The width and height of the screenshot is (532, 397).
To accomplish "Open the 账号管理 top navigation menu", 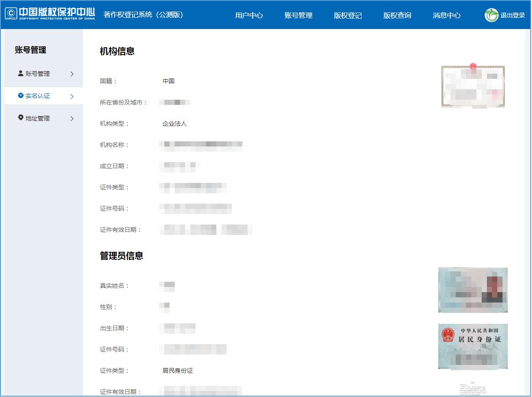I will point(298,15).
